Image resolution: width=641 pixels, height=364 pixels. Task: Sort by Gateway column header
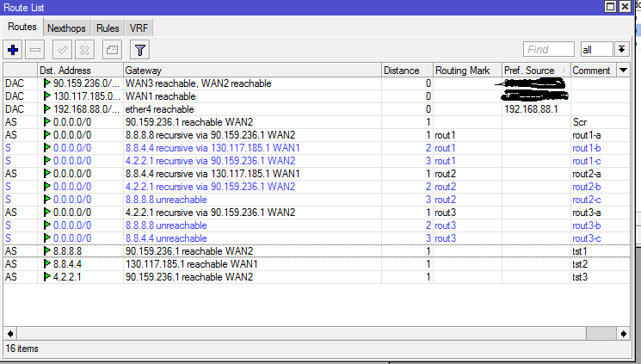(252, 71)
